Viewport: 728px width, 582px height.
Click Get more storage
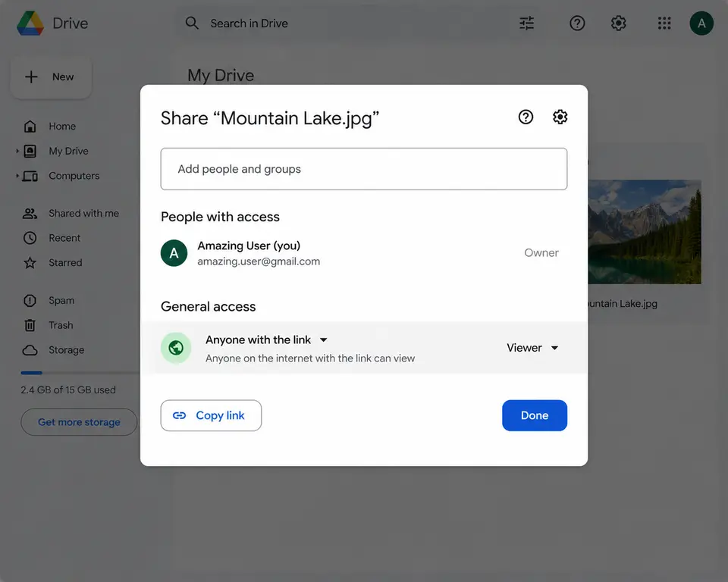tap(79, 422)
